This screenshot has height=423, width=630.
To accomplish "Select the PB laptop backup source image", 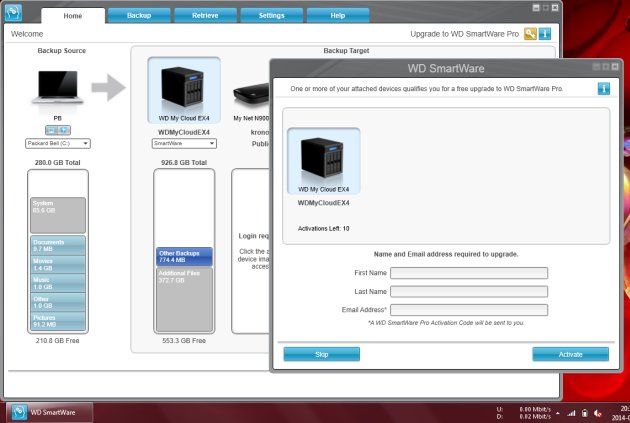I will pyautogui.click(x=57, y=87).
